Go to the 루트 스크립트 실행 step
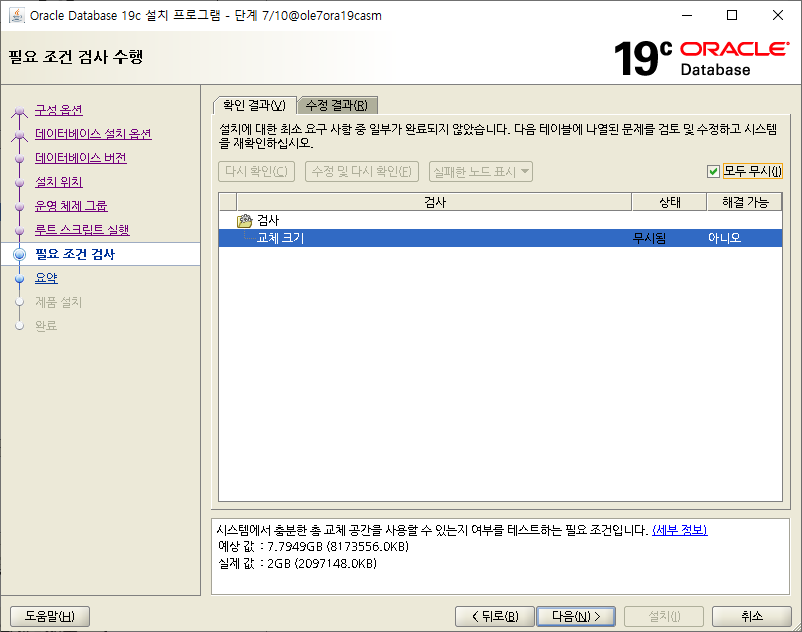802x632 pixels. coord(82,230)
